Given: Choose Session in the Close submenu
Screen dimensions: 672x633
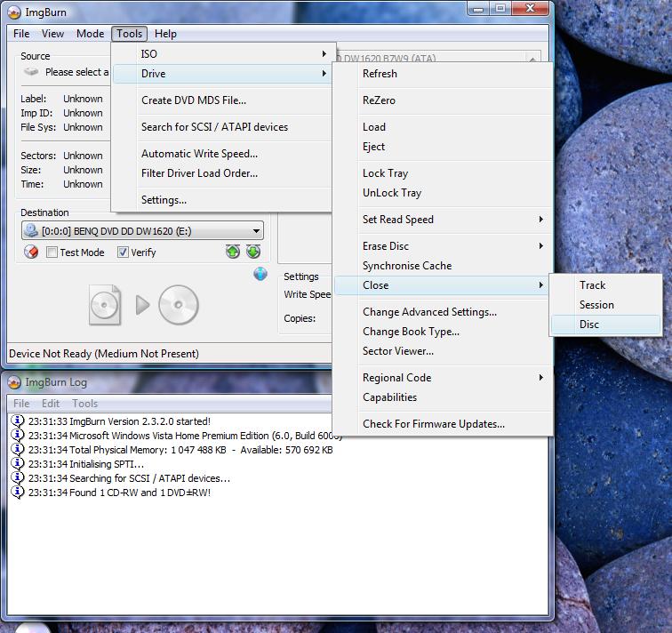Looking at the screenshot, I should point(605,305).
